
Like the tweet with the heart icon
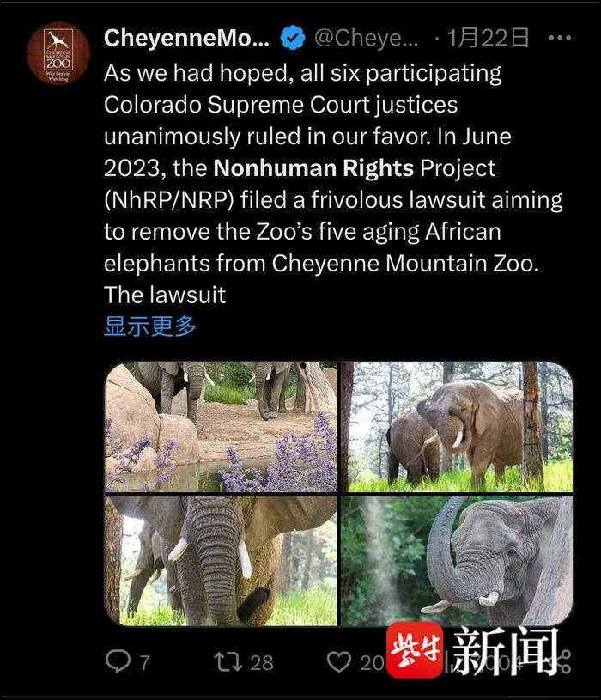tap(339, 661)
